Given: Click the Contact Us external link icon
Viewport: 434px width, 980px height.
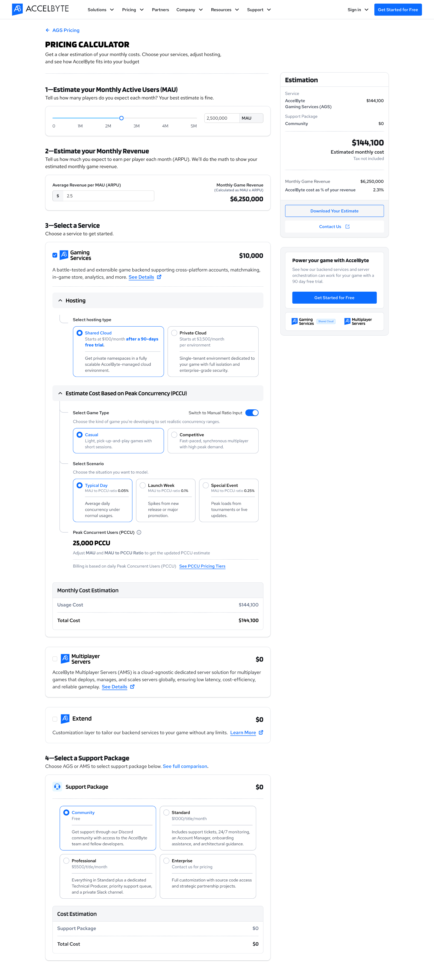Looking at the screenshot, I should click(347, 227).
